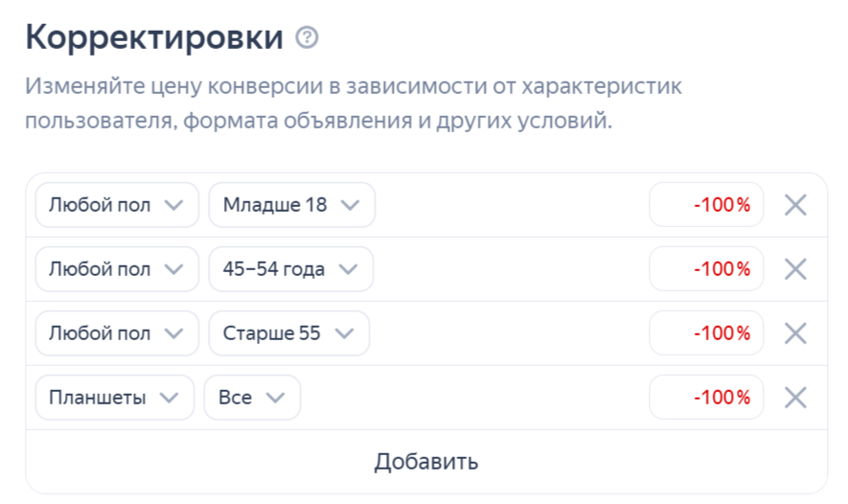Viewport: 848px width, 504px height.
Task: Expand gender dropdown in 45–54 года row
Action: pyautogui.click(x=117, y=269)
